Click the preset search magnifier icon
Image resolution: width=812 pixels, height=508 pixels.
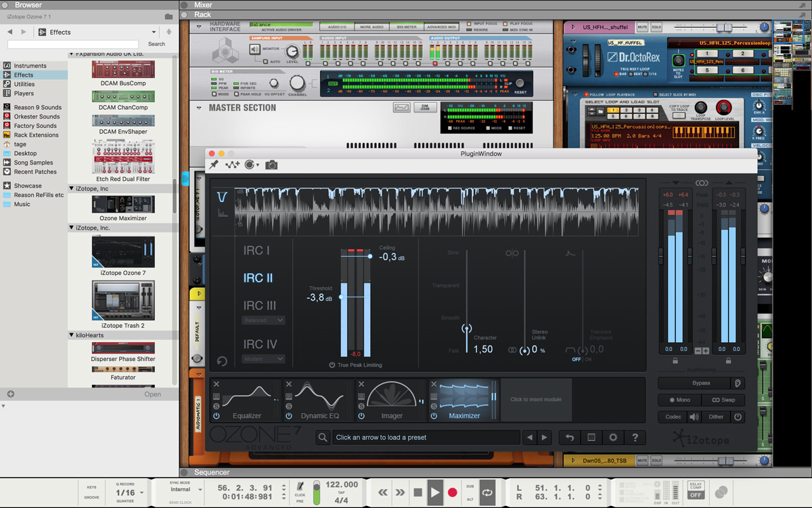[323, 438]
